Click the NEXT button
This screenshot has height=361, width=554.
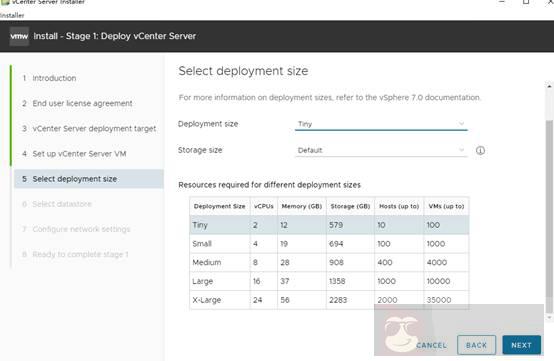[521, 345]
